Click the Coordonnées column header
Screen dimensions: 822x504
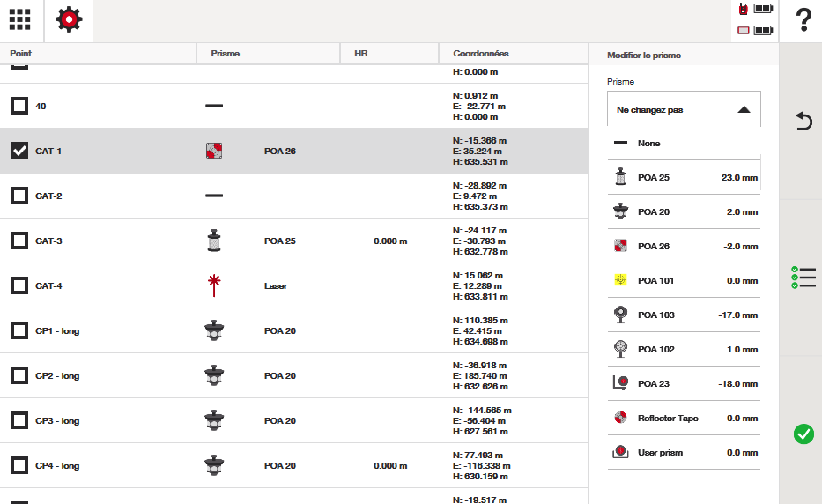coord(480,54)
